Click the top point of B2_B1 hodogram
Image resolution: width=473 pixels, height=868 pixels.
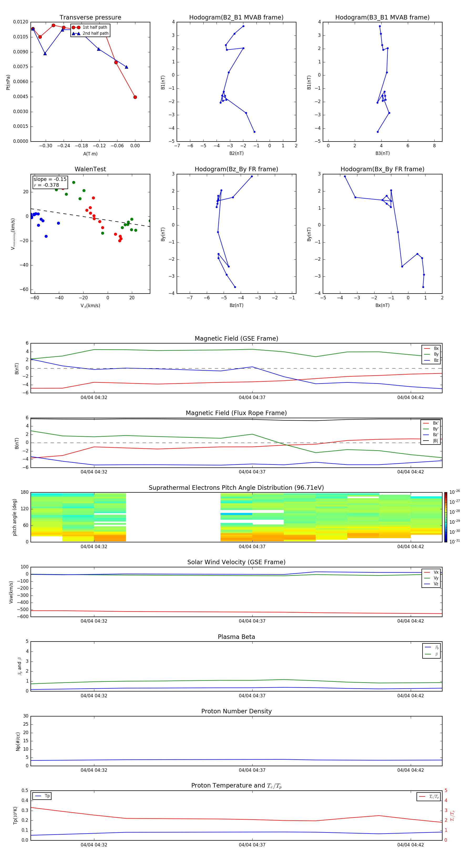coord(243,26)
